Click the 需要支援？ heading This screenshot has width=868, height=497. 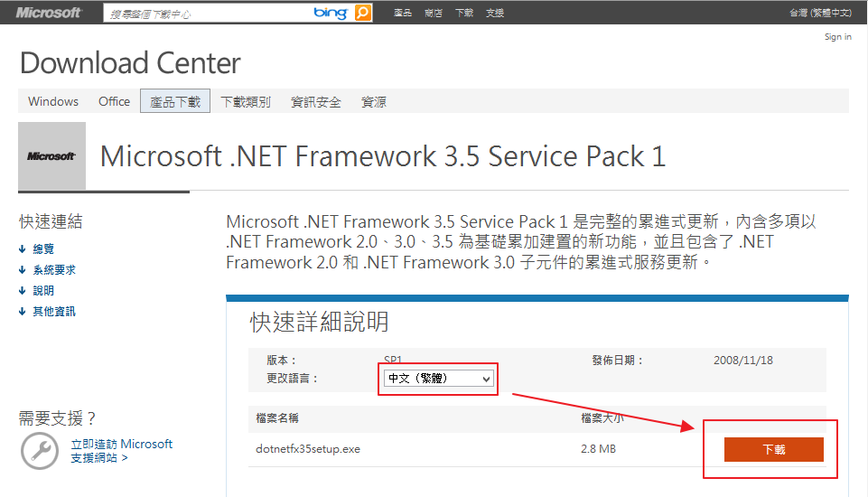pos(58,417)
